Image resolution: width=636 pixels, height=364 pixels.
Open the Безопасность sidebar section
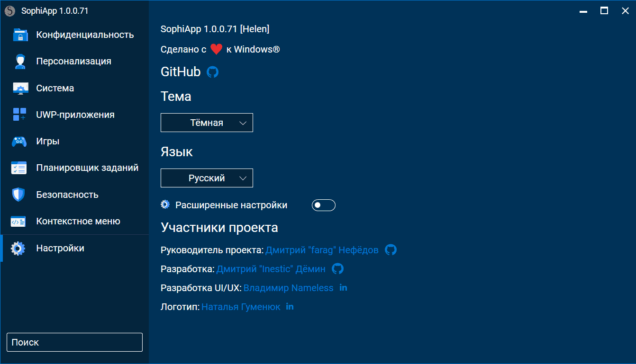[x=74, y=195]
